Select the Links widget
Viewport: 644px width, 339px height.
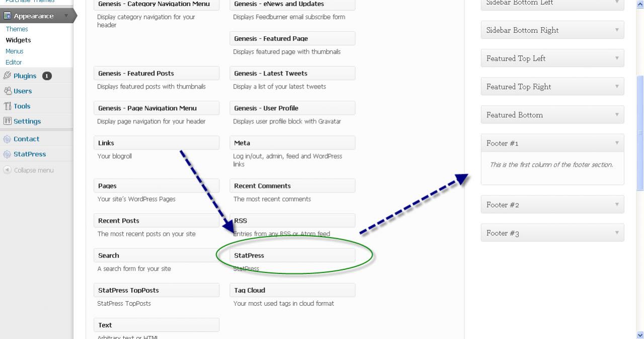click(x=156, y=143)
